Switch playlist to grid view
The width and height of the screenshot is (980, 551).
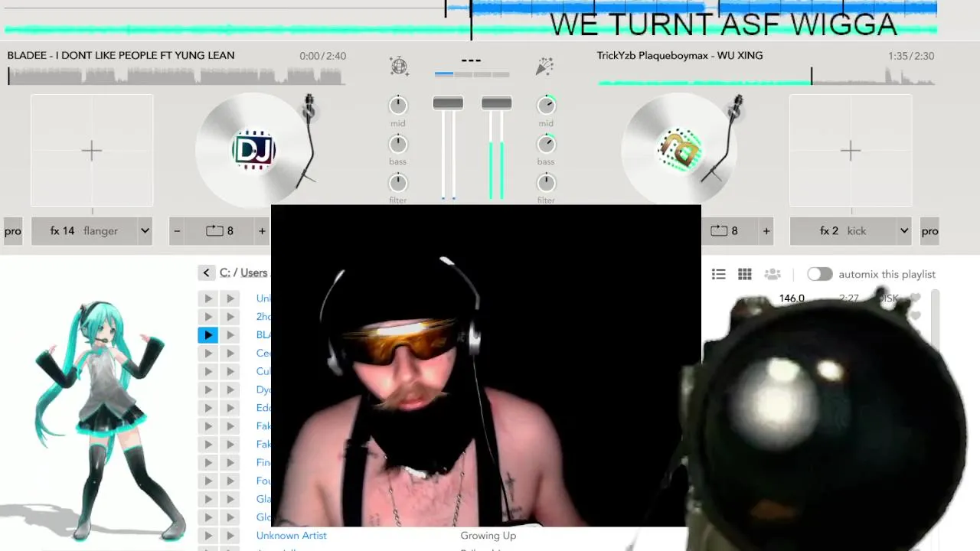pos(744,274)
